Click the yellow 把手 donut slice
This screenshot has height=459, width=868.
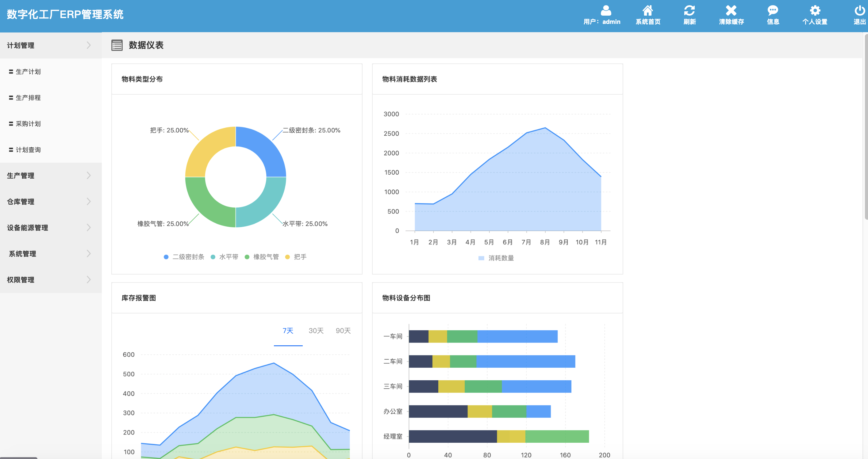(x=207, y=148)
